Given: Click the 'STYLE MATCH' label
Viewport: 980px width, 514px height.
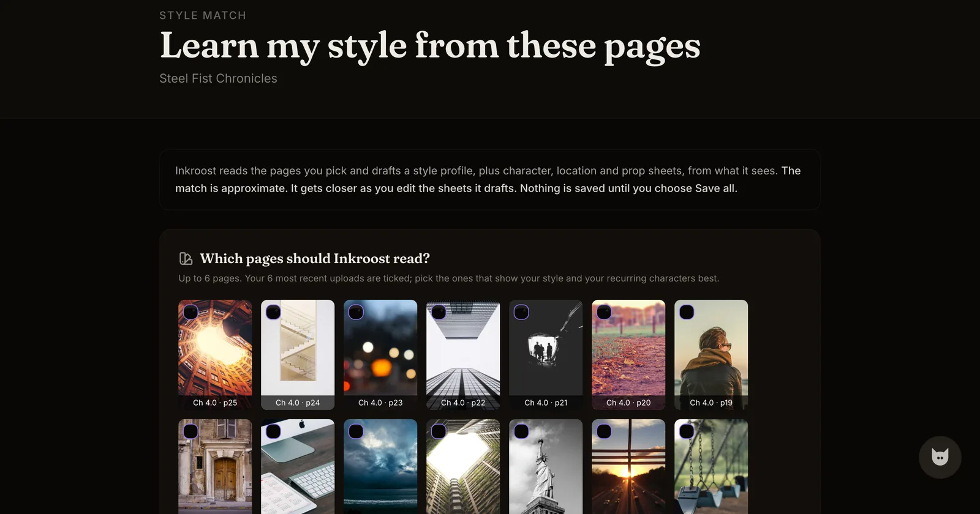Looking at the screenshot, I should point(203,15).
